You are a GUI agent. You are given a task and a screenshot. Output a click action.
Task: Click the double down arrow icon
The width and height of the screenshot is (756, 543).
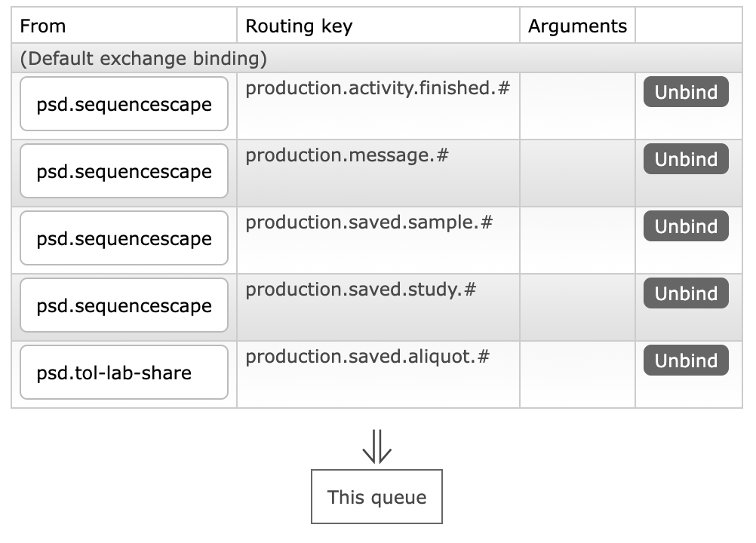pyautogui.click(x=376, y=446)
